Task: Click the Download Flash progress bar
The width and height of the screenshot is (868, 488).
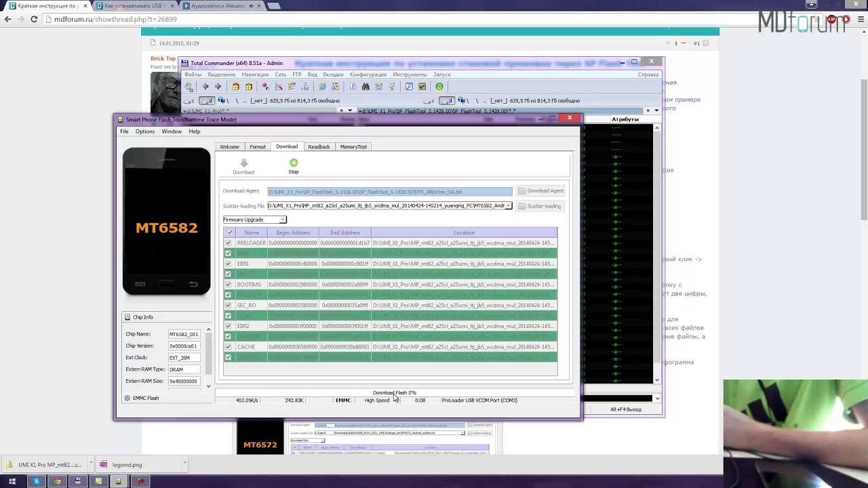Action: (x=394, y=392)
